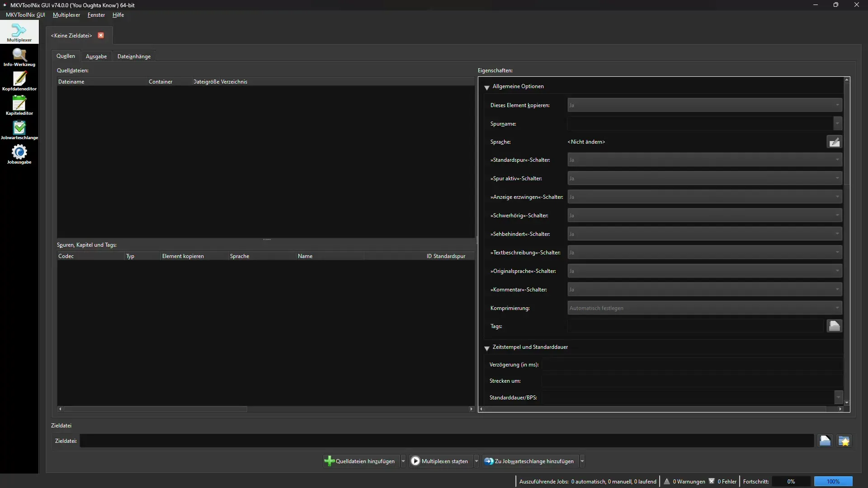
Task: Click the <Nicht ändern> language value
Action: [x=586, y=142]
